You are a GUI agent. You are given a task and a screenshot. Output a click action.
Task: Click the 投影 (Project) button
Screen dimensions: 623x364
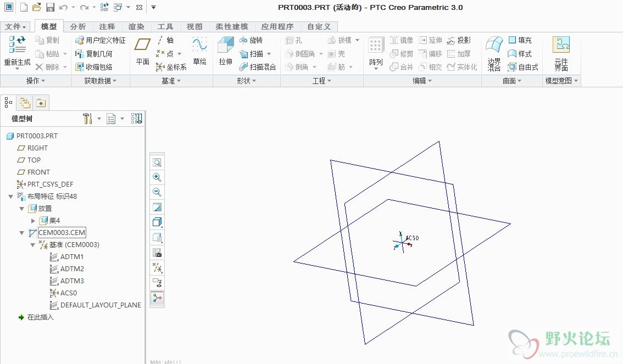(x=459, y=40)
